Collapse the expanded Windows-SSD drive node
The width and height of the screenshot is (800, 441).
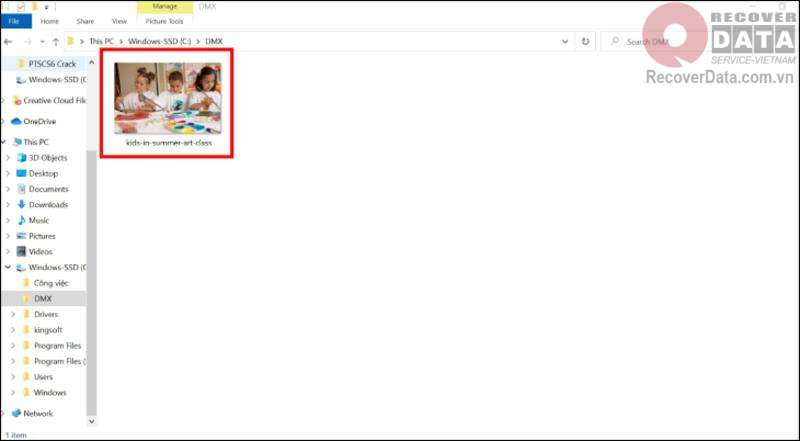point(8,267)
